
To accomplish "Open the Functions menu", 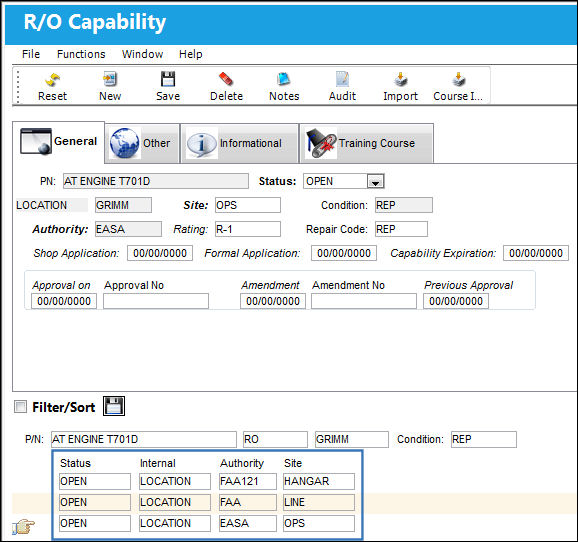I will click(x=81, y=54).
